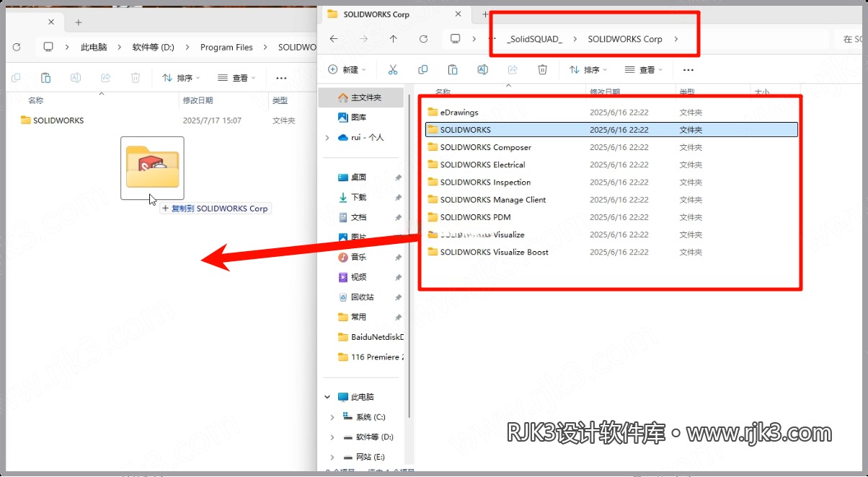Open BaiduNetdisk folder in sidebar
The height and width of the screenshot is (477, 868).
(x=371, y=337)
